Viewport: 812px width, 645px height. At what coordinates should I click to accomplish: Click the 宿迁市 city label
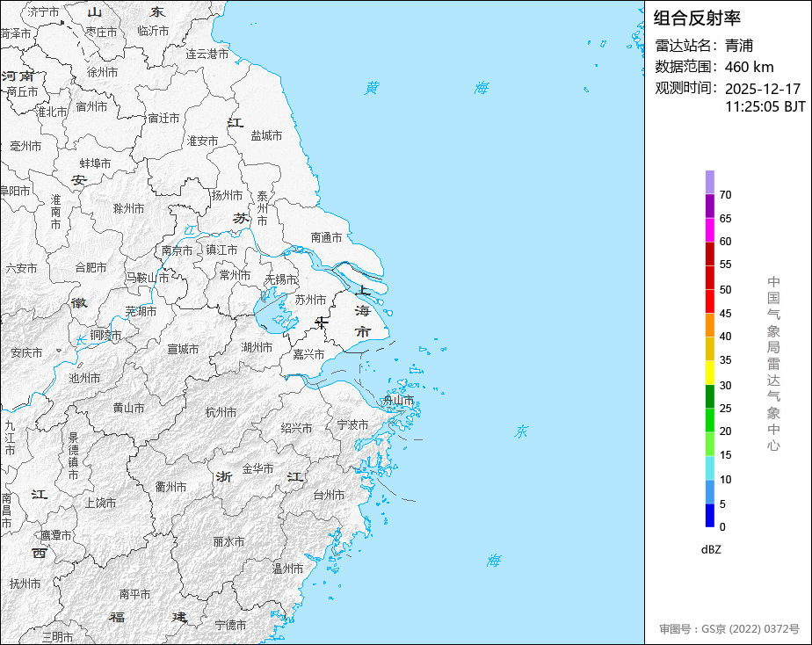coord(163,118)
